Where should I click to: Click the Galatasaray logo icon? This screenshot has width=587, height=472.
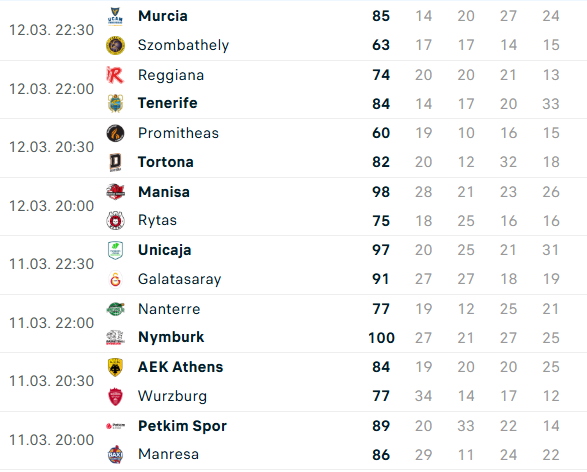(x=115, y=279)
